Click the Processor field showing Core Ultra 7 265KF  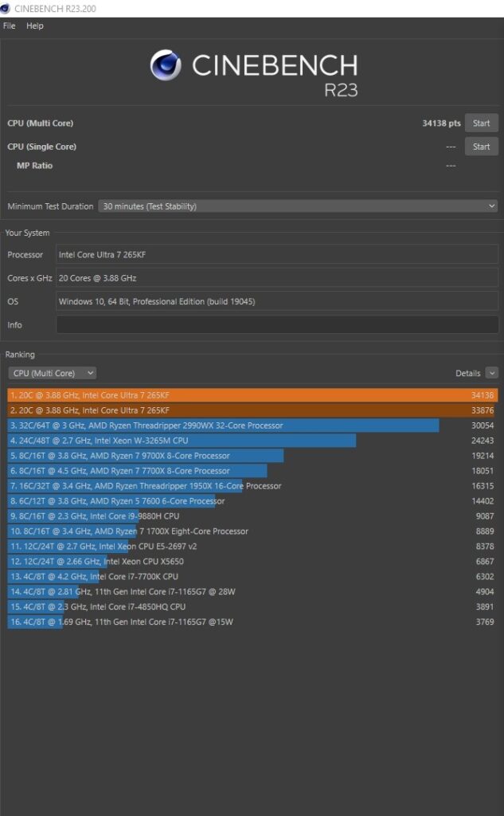click(x=277, y=255)
